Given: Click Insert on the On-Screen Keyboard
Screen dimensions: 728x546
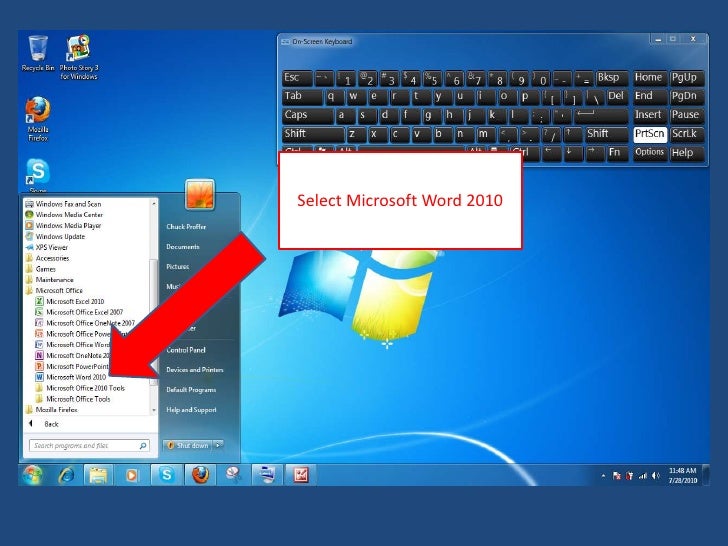Looking at the screenshot, I should click(x=650, y=115).
